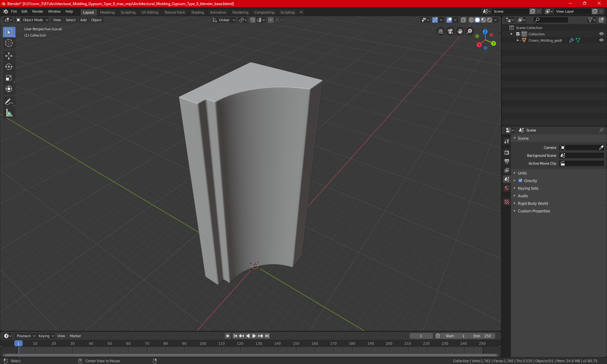Toggle perspective/orthographic grid view icon
Viewport: 607px width, 364px height.
tap(440, 31)
